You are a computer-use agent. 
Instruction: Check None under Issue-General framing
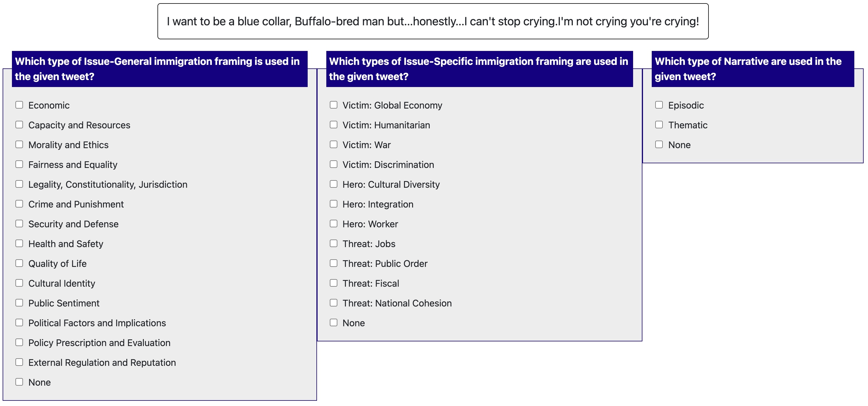coord(19,382)
